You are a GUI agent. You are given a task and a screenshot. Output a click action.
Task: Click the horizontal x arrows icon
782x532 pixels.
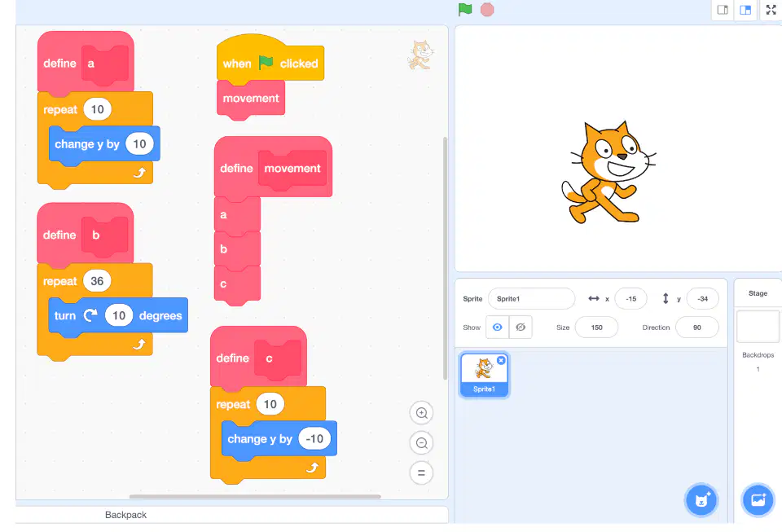tap(594, 299)
